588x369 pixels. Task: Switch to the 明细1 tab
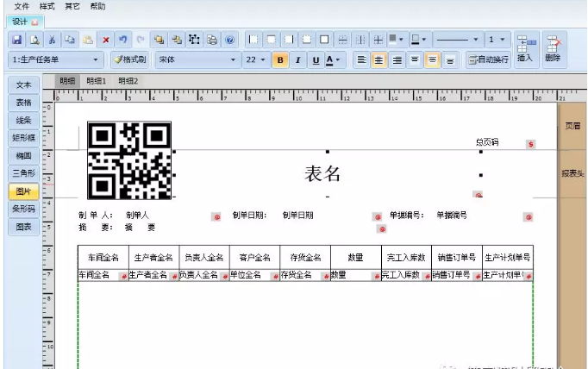pyautogui.click(x=97, y=81)
